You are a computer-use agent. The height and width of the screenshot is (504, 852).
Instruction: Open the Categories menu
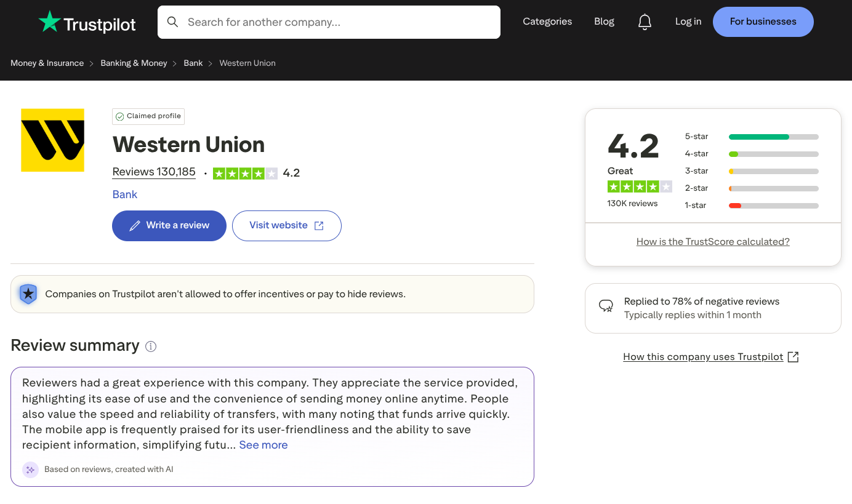(x=547, y=22)
